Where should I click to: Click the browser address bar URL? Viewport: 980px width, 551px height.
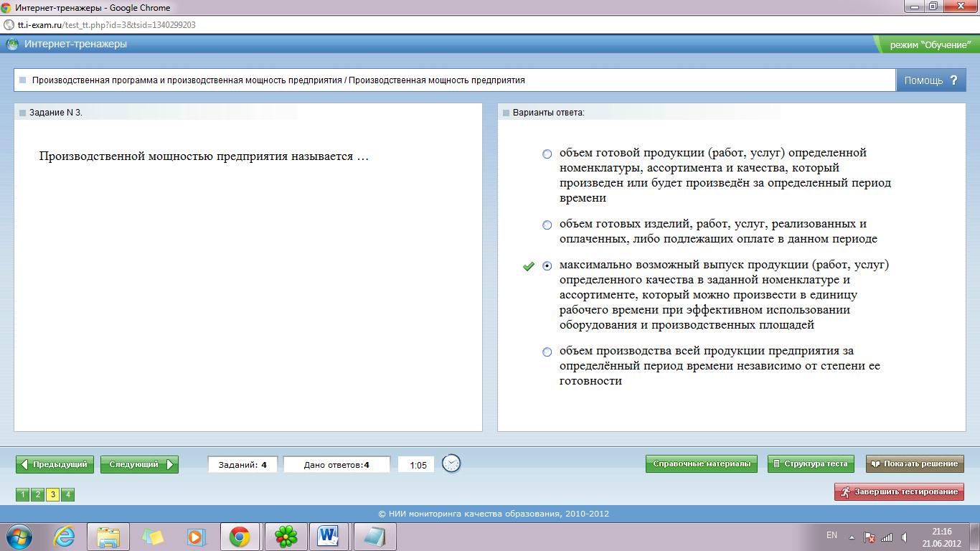coord(107,24)
